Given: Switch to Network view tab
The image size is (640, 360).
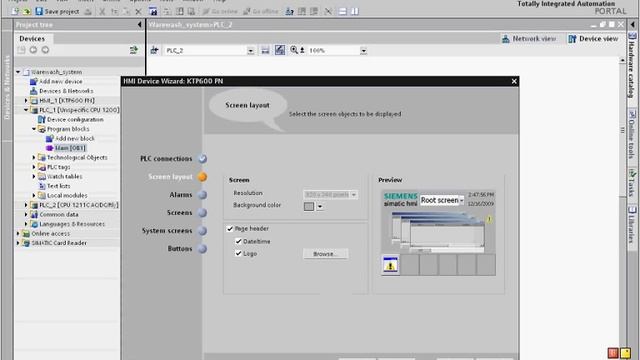Looking at the screenshot, I should (x=529, y=39).
